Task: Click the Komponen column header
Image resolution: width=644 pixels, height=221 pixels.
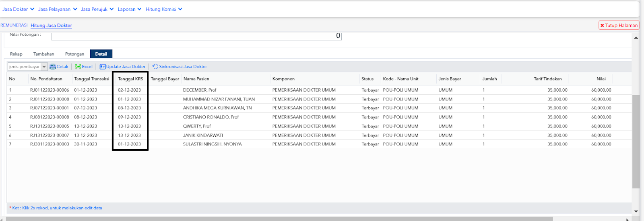Action: click(x=283, y=79)
